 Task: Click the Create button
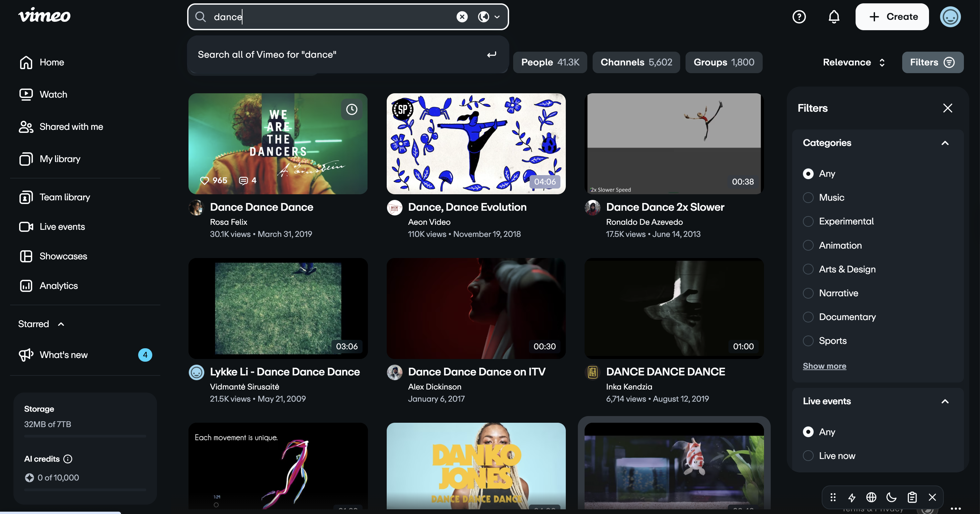pyautogui.click(x=892, y=16)
